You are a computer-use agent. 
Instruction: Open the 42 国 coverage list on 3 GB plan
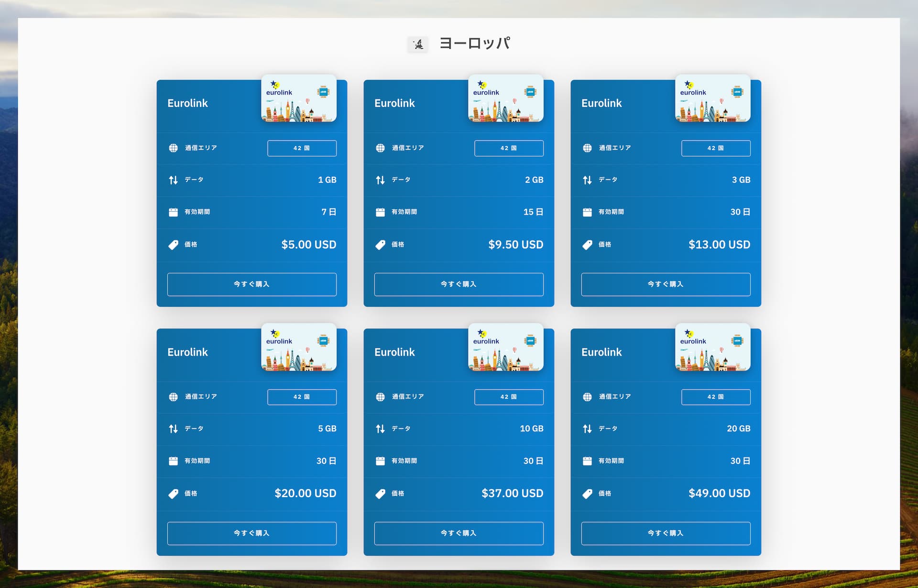pos(716,148)
